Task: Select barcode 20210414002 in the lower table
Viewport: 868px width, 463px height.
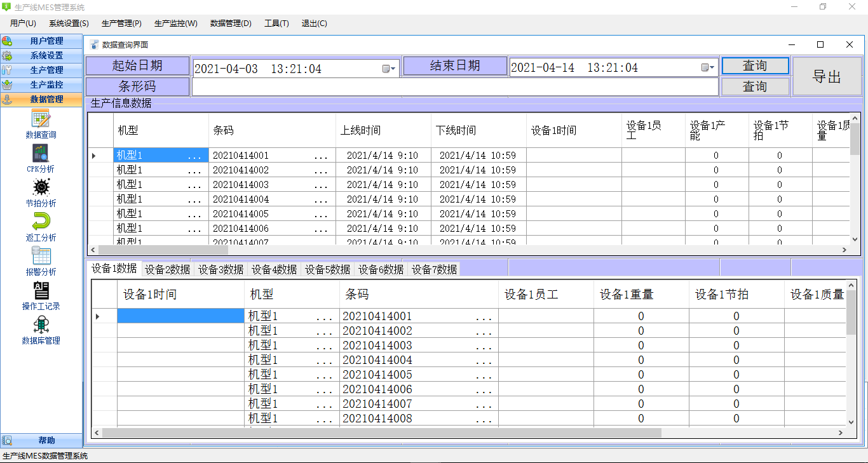Action: 419,331
